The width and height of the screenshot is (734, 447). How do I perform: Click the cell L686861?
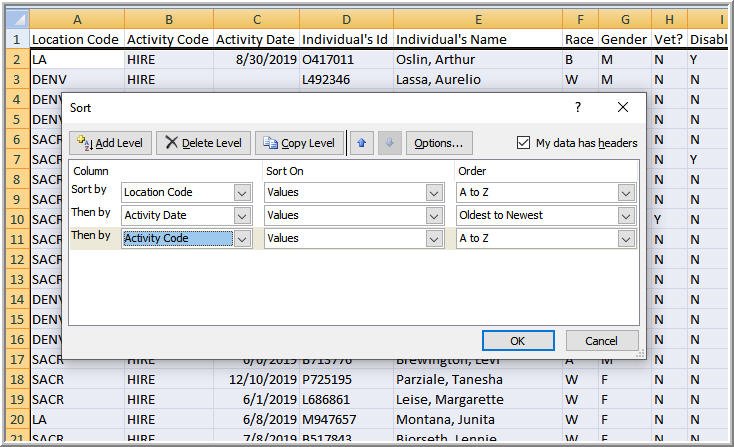pos(346,399)
